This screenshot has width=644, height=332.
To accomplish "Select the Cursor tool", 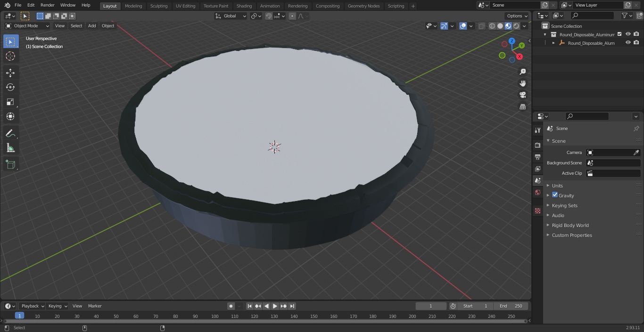I will coord(10,56).
